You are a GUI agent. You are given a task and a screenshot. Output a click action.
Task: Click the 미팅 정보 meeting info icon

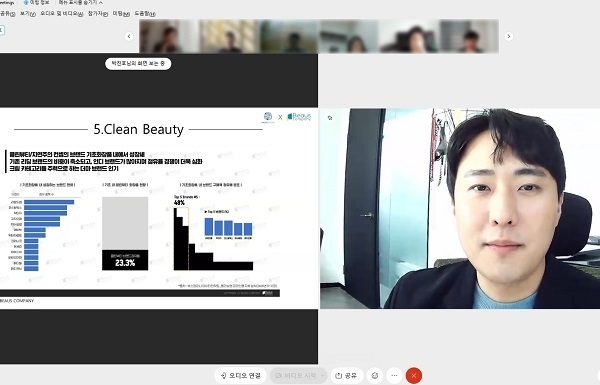pyautogui.click(x=37, y=2)
